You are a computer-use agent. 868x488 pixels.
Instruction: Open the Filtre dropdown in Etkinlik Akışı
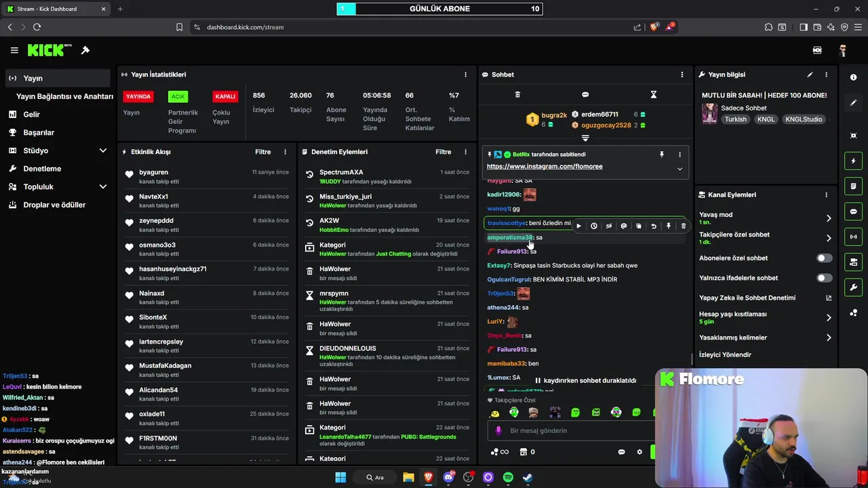[263, 152]
